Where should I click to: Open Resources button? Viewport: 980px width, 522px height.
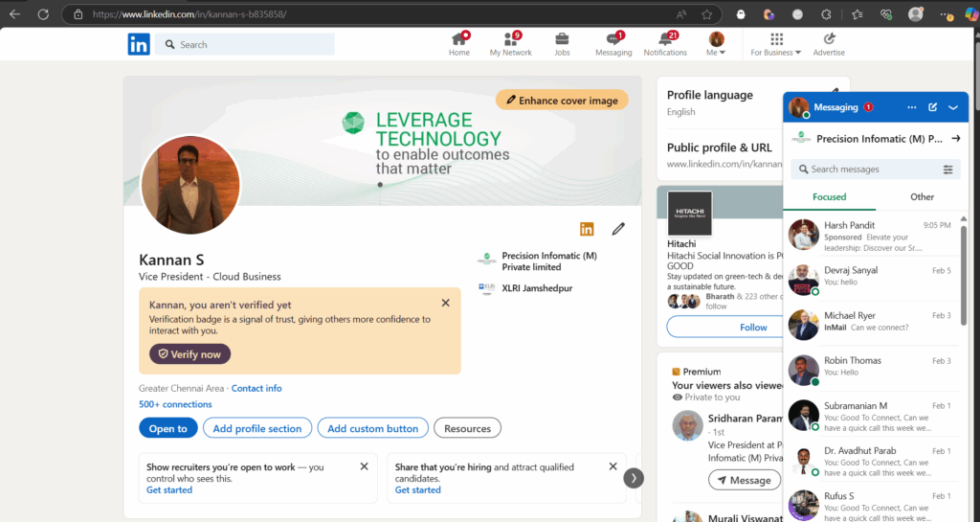467,428
